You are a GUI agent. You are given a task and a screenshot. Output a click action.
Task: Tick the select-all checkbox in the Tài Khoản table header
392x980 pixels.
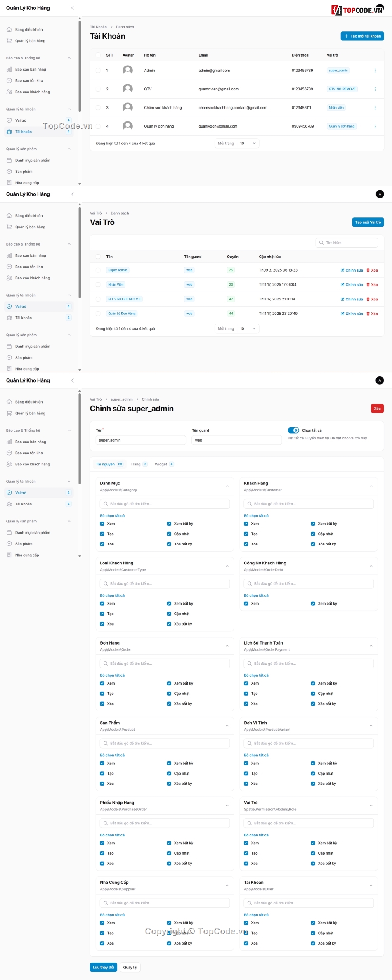[98, 55]
